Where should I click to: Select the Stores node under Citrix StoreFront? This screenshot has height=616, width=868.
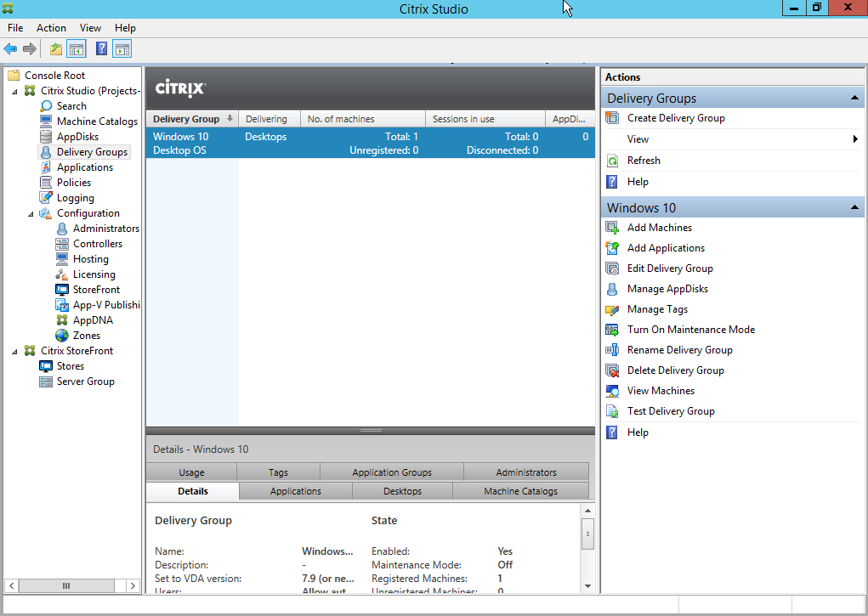pyautogui.click(x=71, y=366)
